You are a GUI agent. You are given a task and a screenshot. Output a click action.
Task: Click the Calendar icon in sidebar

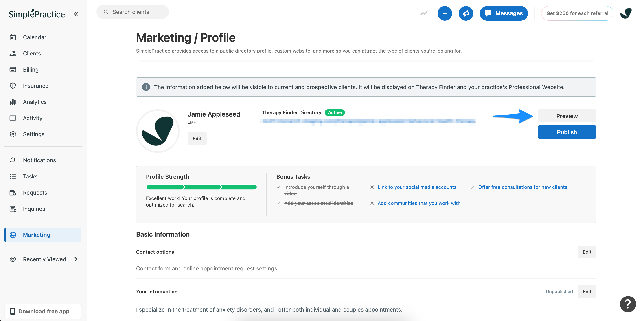click(13, 37)
